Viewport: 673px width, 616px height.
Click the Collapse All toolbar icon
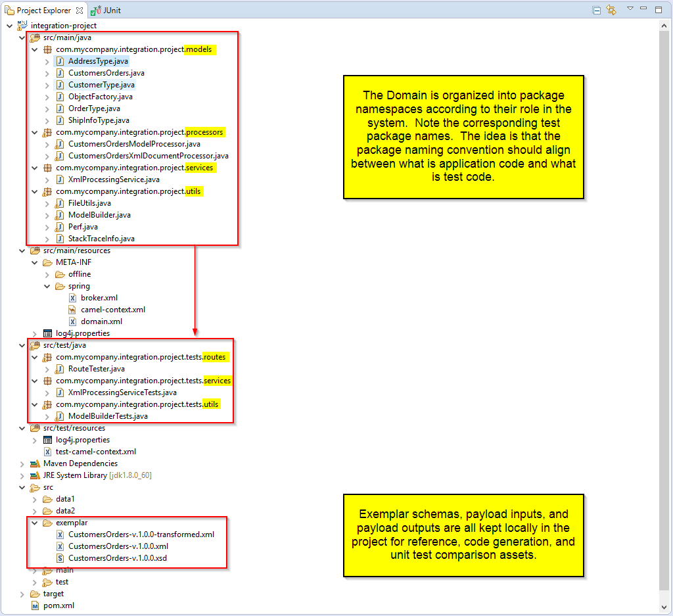pyautogui.click(x=596, y=10)
